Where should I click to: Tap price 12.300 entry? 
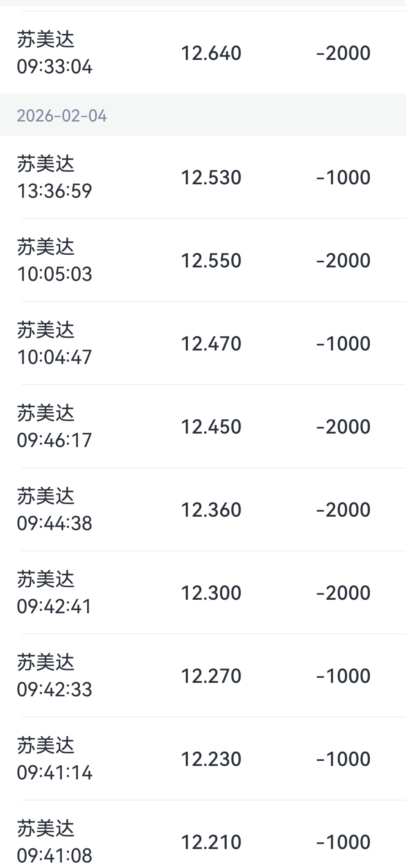211,593
